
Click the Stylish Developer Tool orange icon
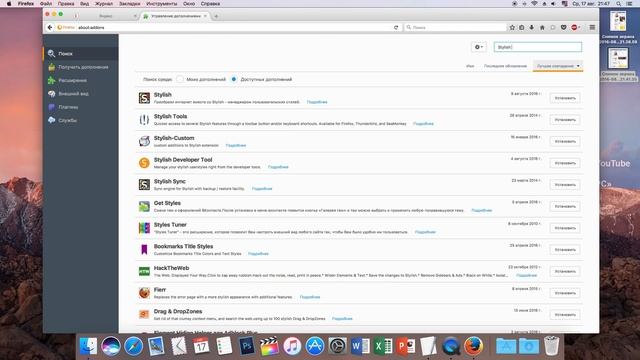(144, 163)
